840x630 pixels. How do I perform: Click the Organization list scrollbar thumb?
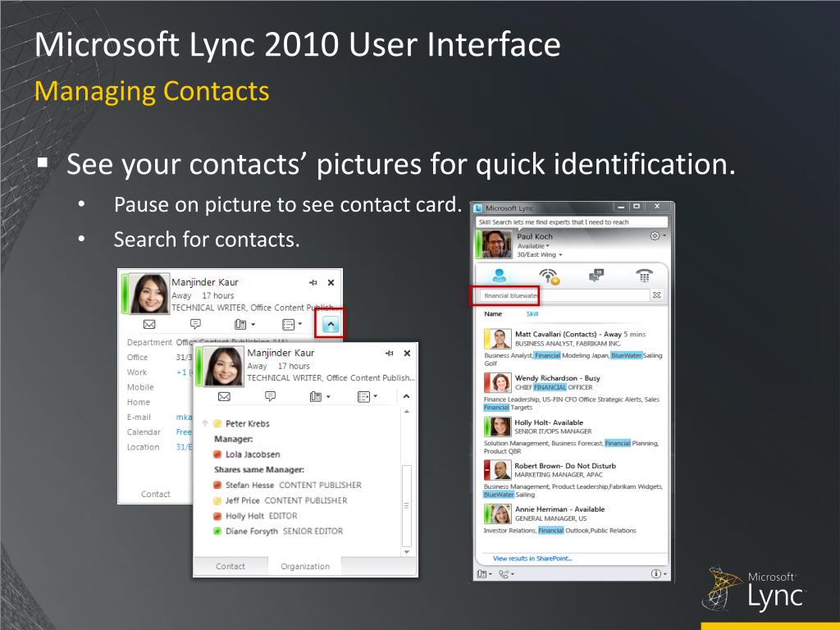click(407, 505)
